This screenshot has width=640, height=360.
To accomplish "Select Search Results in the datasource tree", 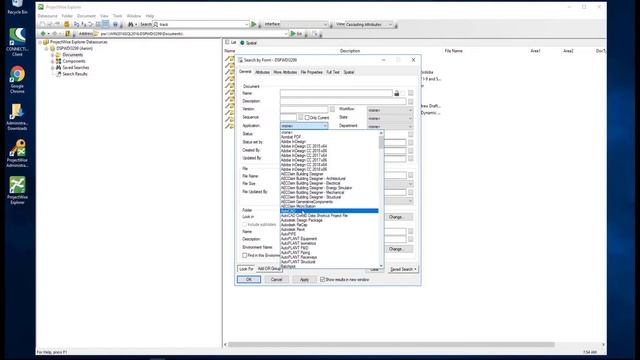I will [x=75, y=74].
